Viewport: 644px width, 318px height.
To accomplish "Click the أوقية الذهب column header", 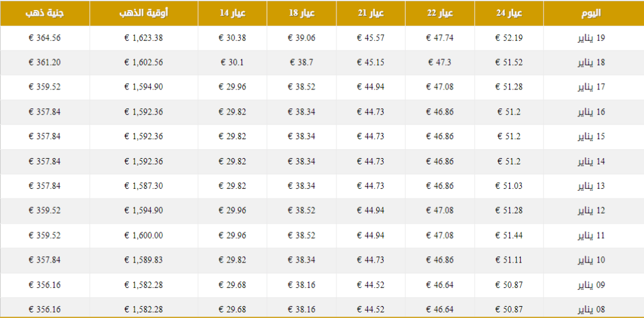I will point(144,13).
